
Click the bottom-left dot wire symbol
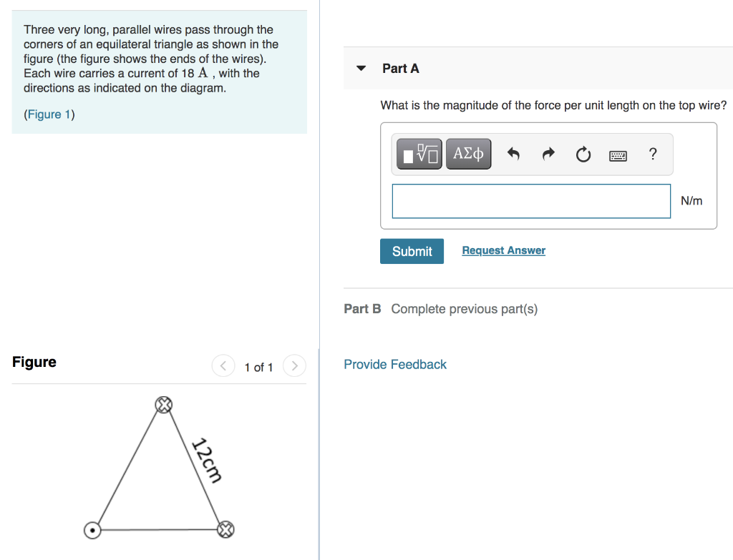coord(92,530)
